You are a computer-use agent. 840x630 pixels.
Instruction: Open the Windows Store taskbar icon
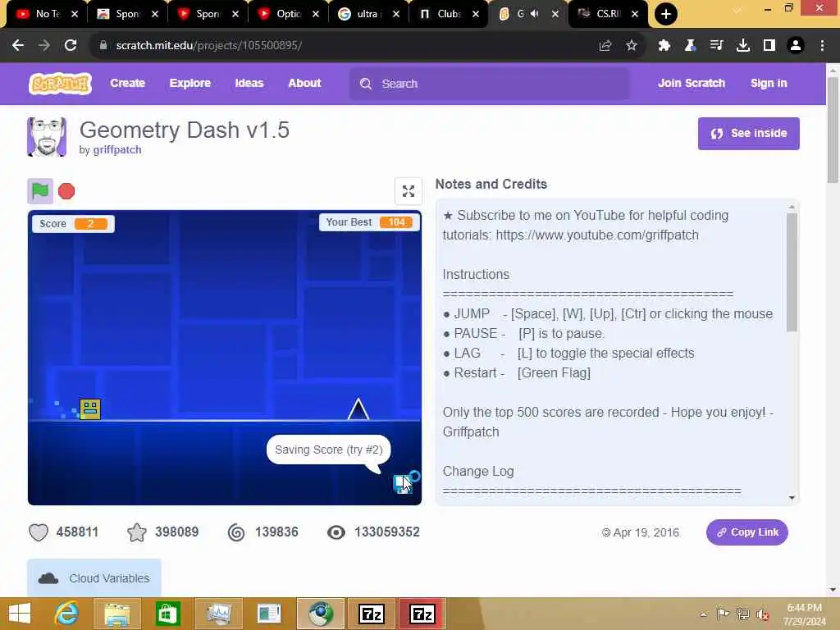tap(167, 614)
